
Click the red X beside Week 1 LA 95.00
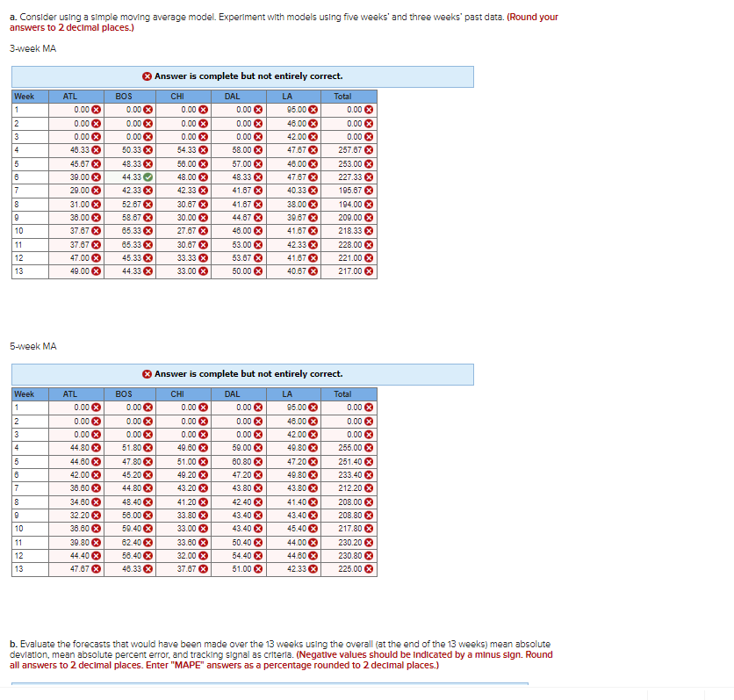pos(313,108)
